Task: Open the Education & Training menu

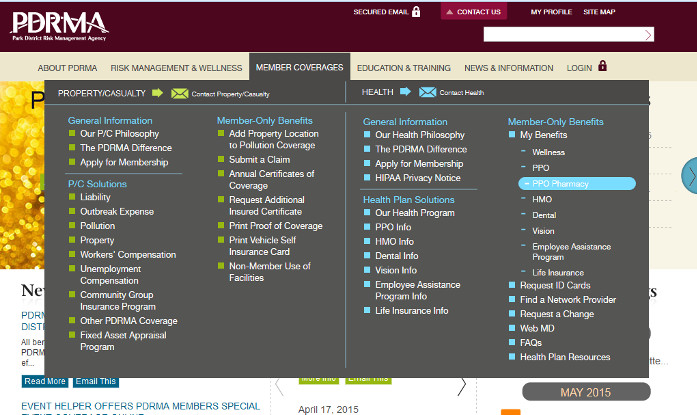Action: (x=403, y=68)
